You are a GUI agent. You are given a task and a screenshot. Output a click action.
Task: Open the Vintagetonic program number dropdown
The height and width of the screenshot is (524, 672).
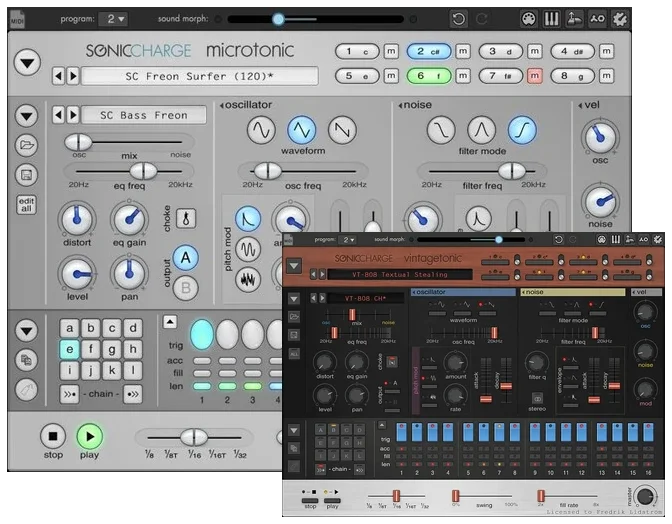tap(347, 240)
